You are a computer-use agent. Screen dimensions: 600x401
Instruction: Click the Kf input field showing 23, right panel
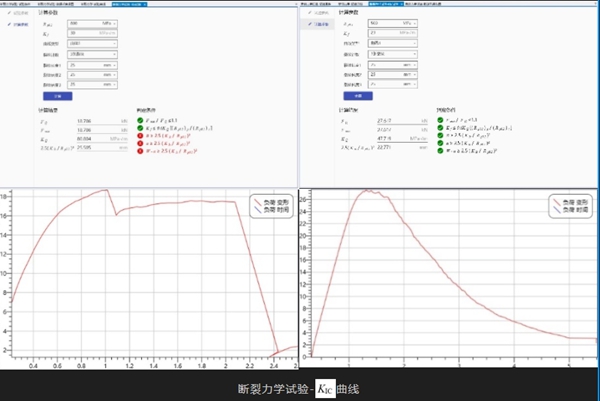[393, 33]
